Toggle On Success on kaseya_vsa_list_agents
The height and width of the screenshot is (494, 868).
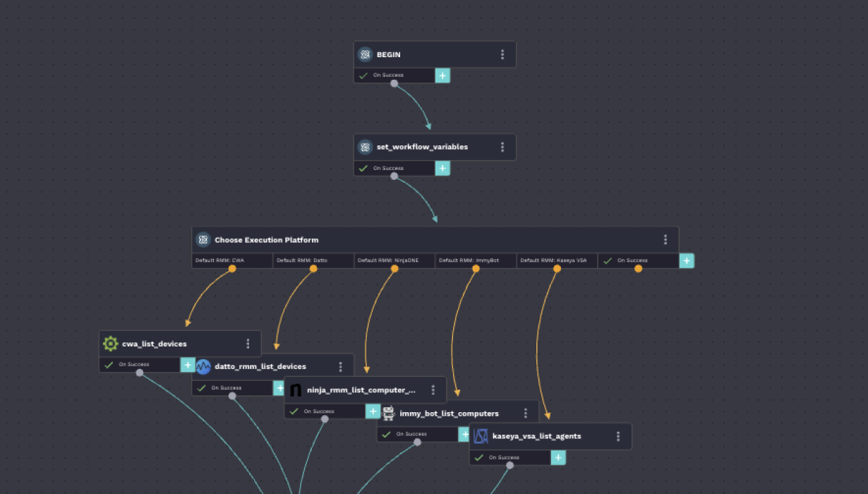click(478, 457)
